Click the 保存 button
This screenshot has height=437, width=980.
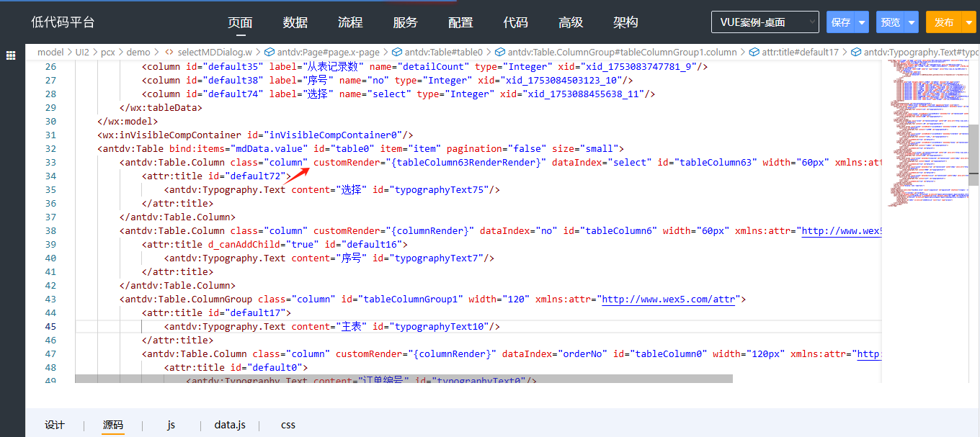[841, 22]
